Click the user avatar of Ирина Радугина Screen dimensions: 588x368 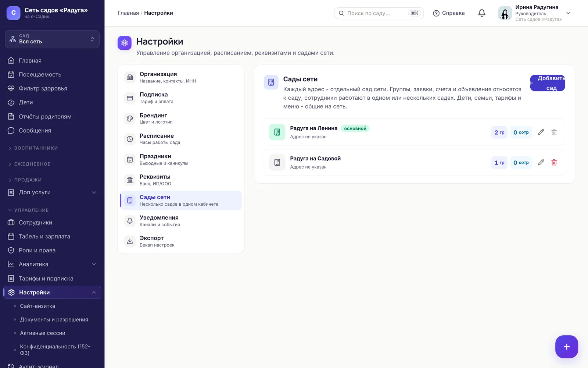pos(505,13)
